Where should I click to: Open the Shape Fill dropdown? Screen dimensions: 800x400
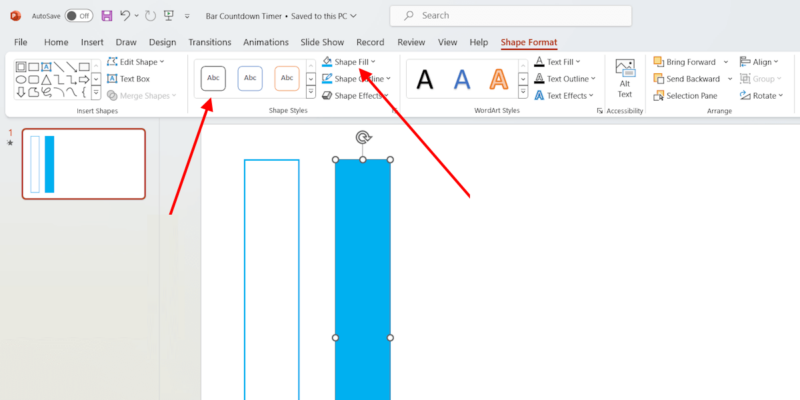point(373,62)
